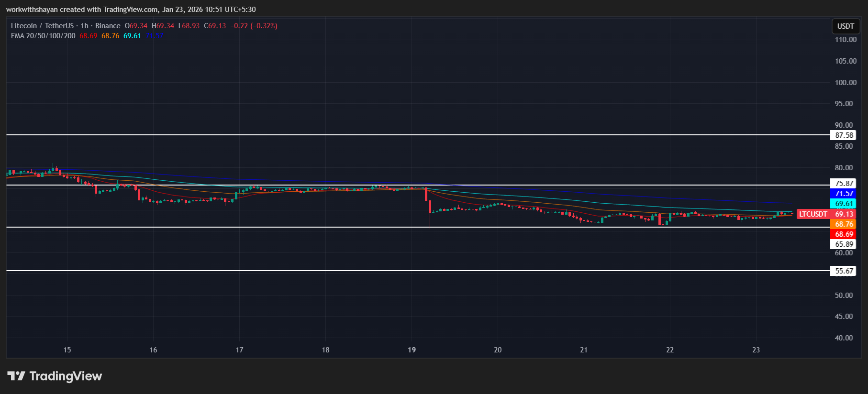The width and height of the screenshot is (868, 394).
Task: Select the red 69.13 current price label
Action: point(844,214)
